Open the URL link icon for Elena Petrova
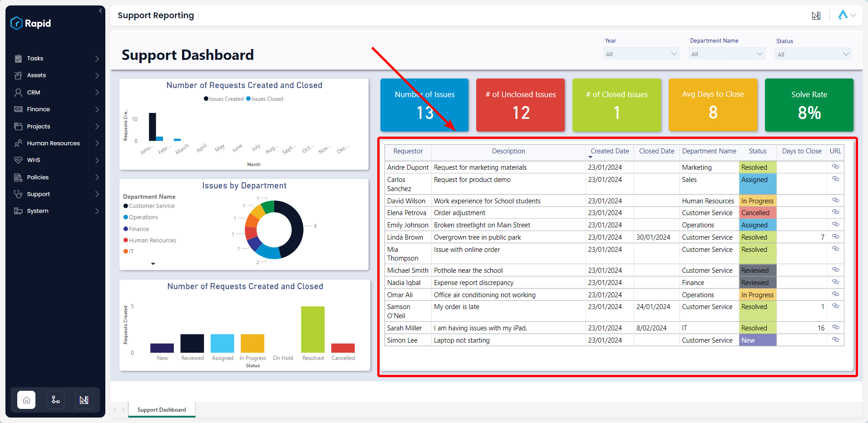The height and width of the screenshot is (423, 868). point(835,212)
